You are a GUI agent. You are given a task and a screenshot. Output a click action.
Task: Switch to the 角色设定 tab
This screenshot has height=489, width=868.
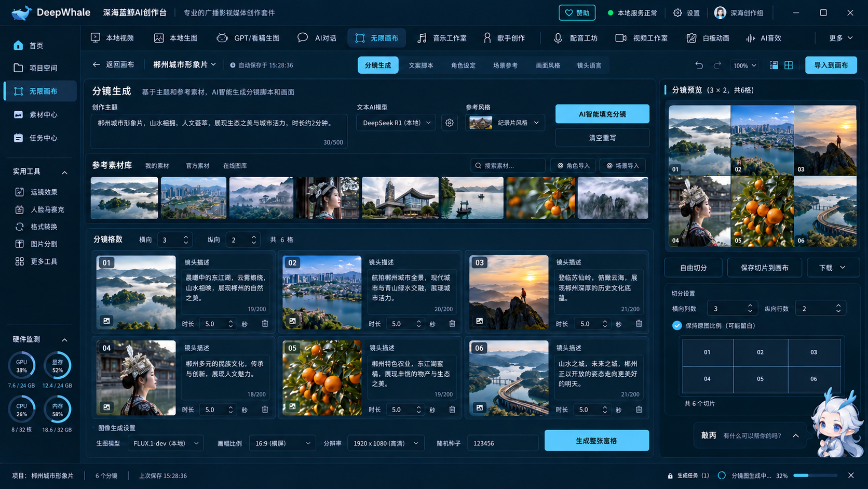[x=463, y=65]
